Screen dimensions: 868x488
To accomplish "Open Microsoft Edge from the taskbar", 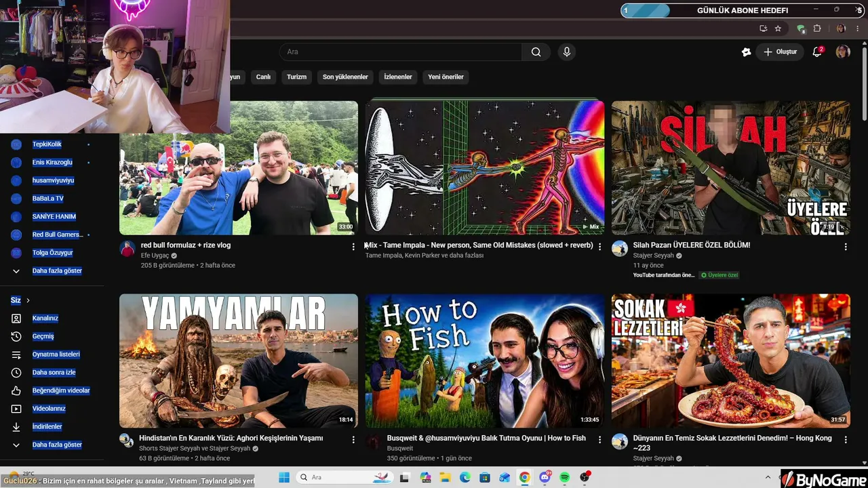I will point(465,477).
